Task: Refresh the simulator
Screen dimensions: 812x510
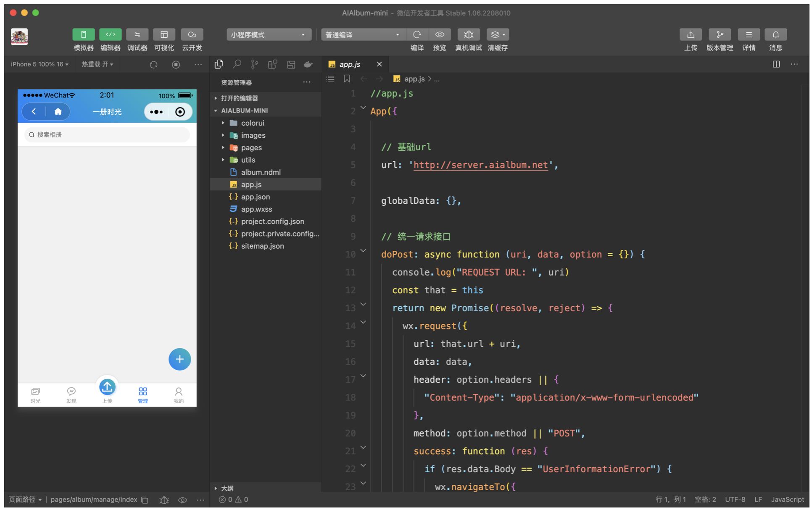Action: click(153, 64)
